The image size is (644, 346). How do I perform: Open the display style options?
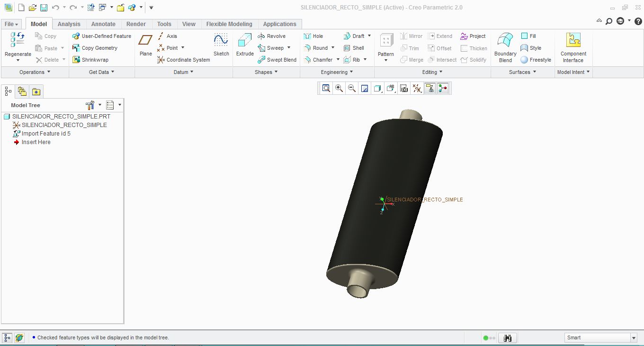coord(378,88)
